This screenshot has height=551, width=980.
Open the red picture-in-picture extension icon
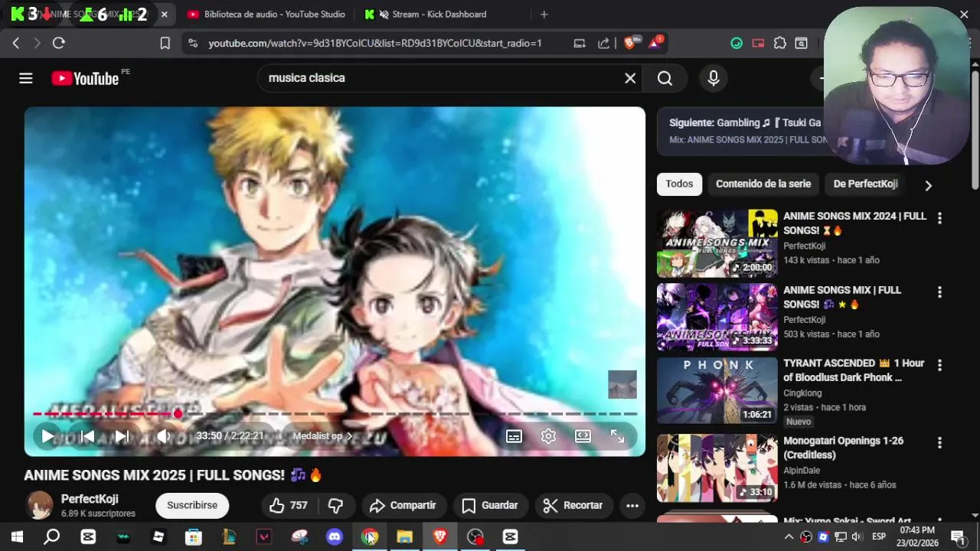click(x=758, y=44)
